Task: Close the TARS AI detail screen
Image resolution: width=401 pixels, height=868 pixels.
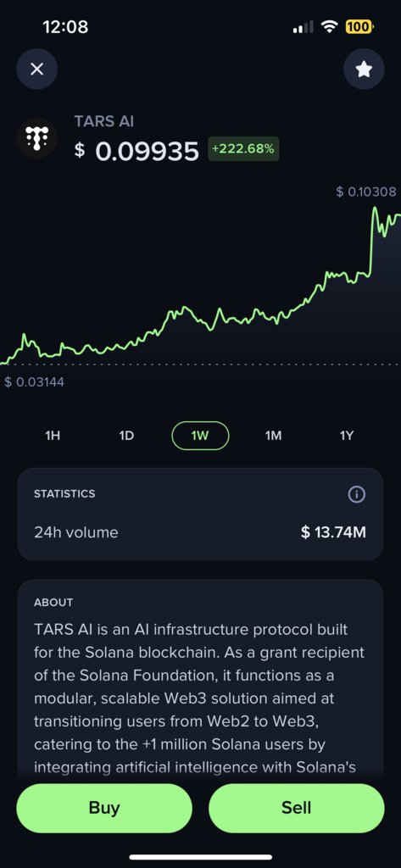Action: point(36,69)
